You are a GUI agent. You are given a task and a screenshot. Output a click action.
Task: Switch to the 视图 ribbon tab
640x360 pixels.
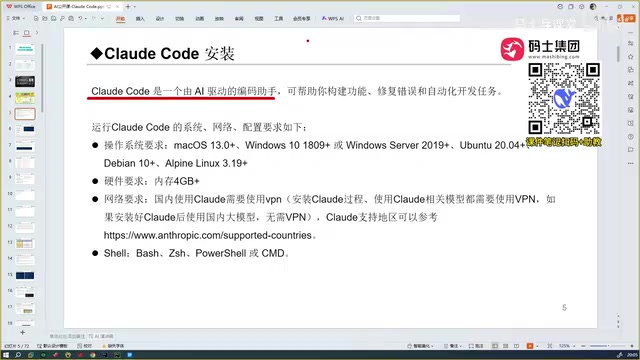coord(259,18)
